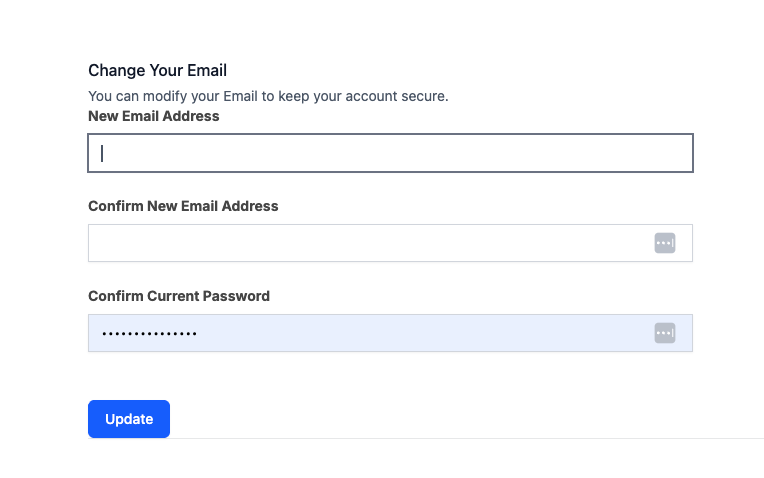Click the middle of the Confirm New Email box
The image size is (764, 478).
click(x=390, y=243)
